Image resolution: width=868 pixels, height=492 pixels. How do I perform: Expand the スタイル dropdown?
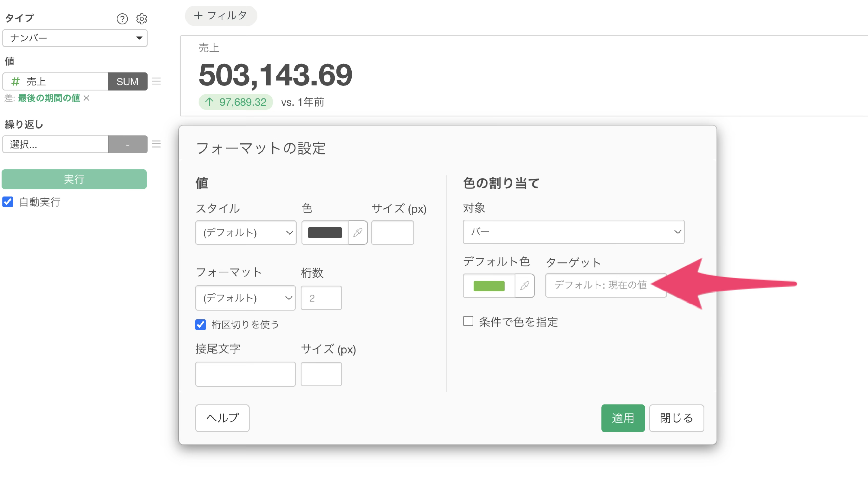tap(246, 233)
